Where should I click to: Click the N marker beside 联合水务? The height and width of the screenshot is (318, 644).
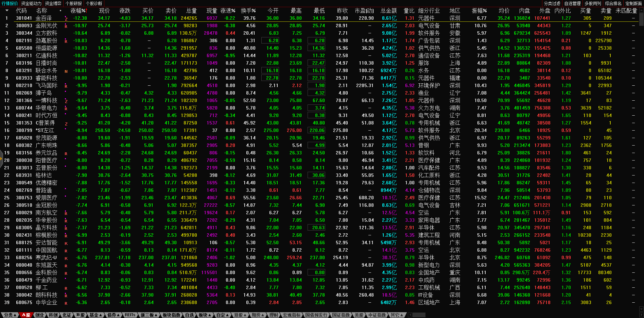tap(66, 71)
